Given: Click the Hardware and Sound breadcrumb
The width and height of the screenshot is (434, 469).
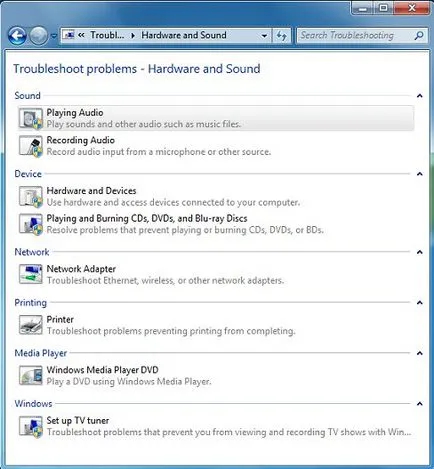Looking at the screenshot, I should (x=184, y=35).
